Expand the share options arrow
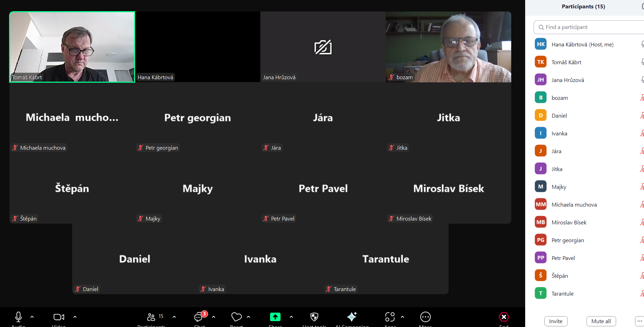The height and width of the screenshot is (327, 644). [291, 317]
